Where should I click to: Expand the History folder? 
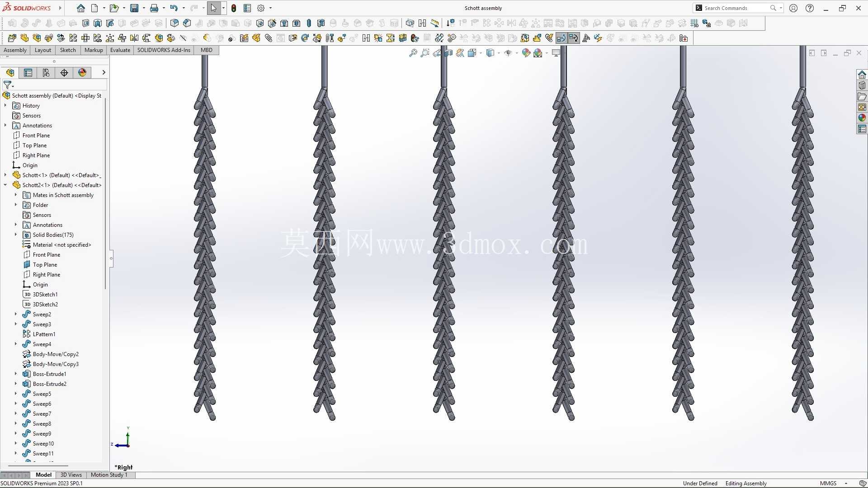5,105
